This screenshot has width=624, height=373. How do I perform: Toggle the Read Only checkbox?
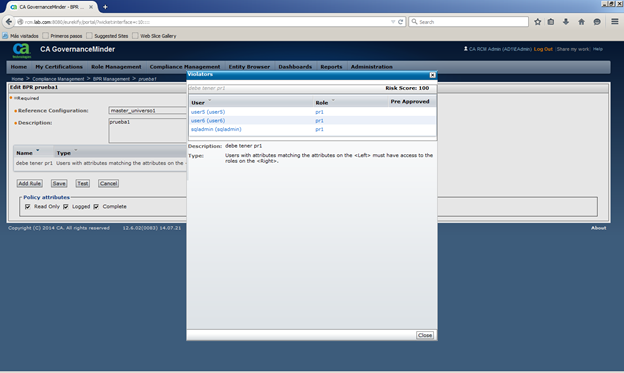(27, 207)
